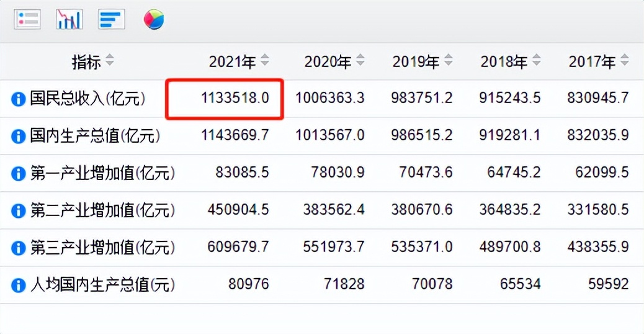Click the value 364835.2 cell

tap(510, 209)
